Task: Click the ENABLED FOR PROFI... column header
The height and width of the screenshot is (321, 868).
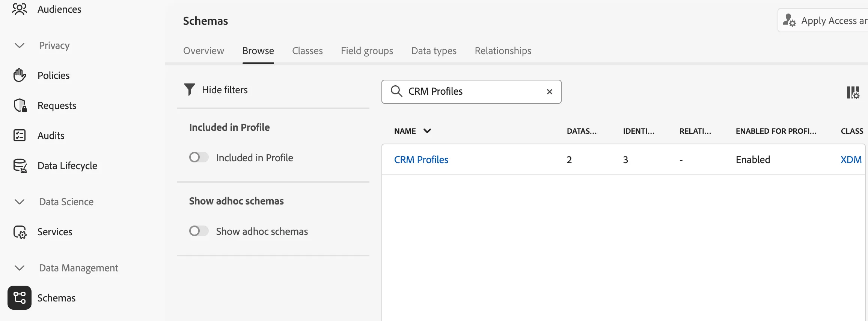Action: [776, 131]
